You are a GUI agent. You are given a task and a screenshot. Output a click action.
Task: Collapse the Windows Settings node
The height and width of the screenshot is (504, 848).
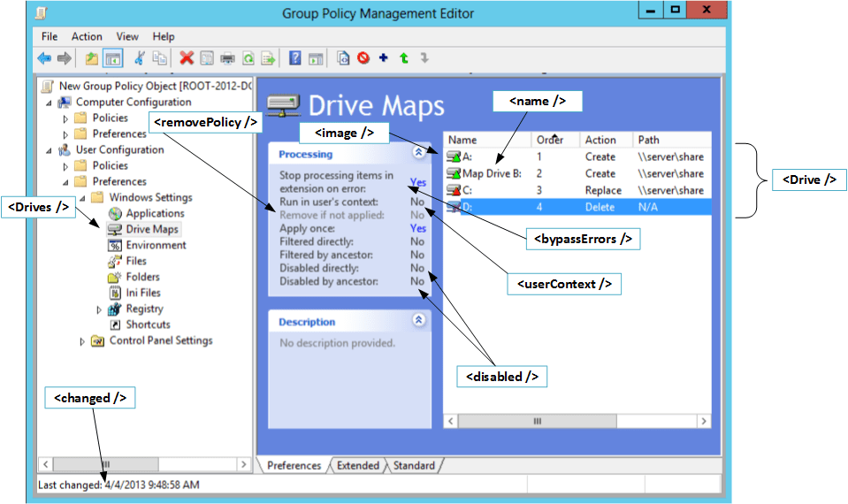83,198
